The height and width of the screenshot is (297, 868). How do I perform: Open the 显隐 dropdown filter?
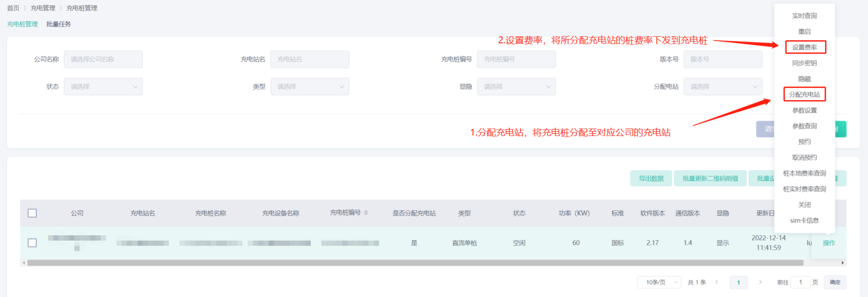coord(516,87)
